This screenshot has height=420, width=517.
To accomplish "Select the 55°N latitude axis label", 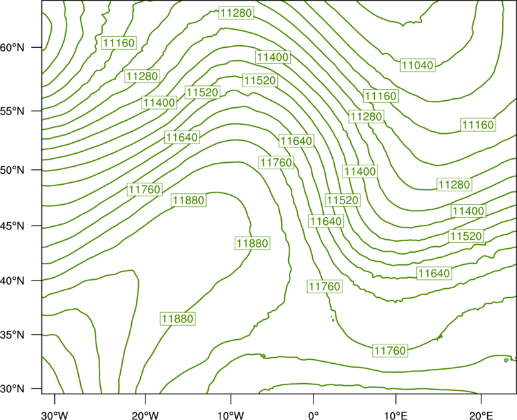I will 12,111.
